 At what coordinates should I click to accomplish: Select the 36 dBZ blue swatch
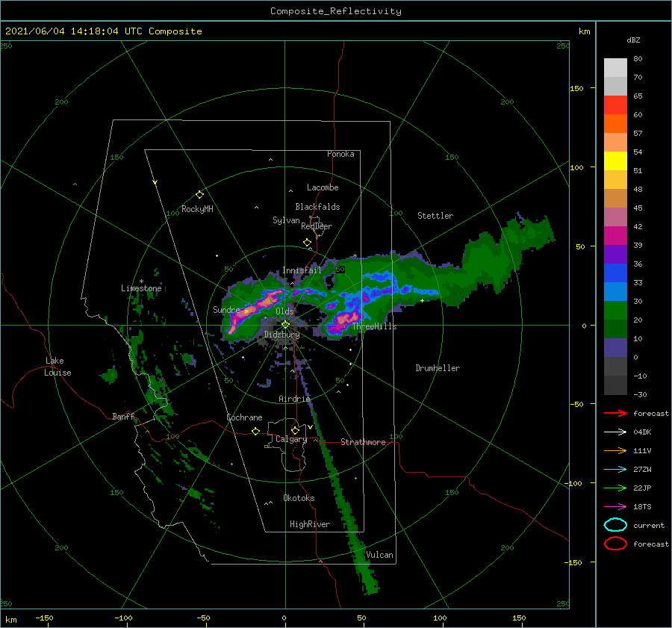[615, 273]
